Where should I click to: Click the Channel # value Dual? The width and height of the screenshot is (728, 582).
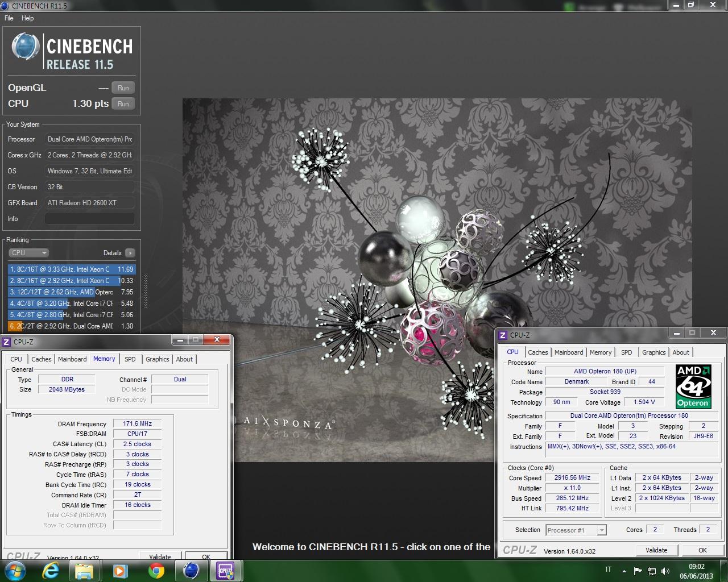[180, 379]
